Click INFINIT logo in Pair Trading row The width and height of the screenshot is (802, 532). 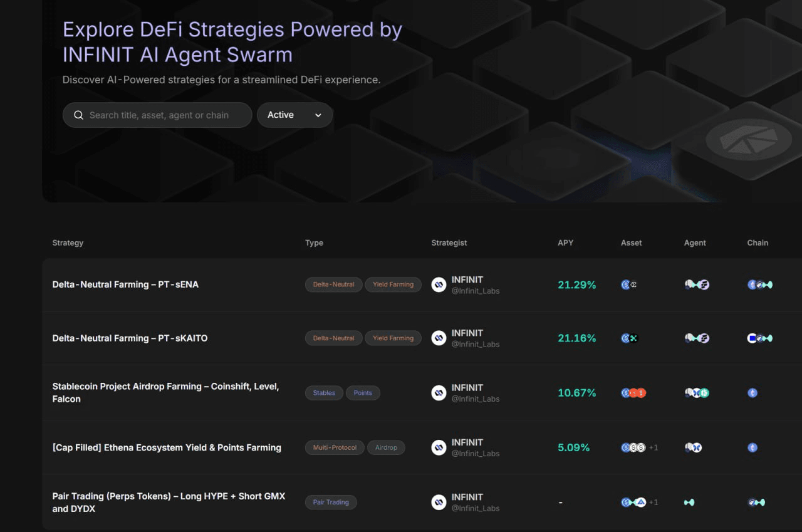click(x=439, y=502)
